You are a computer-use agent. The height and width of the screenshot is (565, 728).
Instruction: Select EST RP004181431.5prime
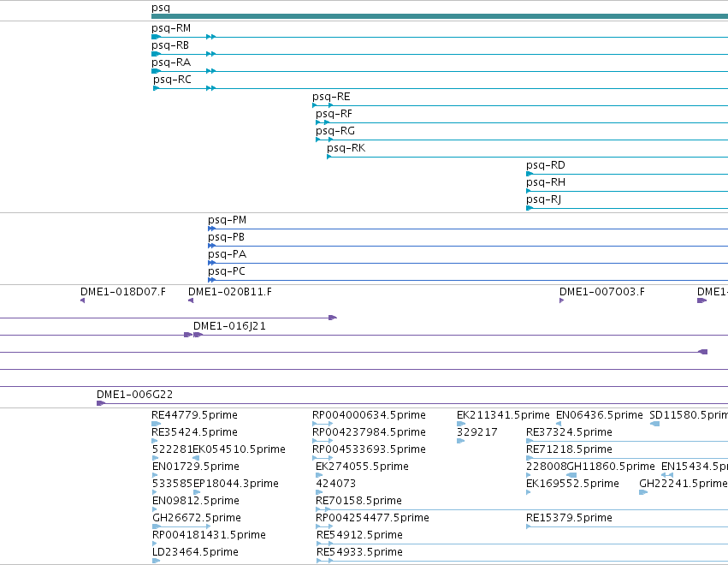209,535
